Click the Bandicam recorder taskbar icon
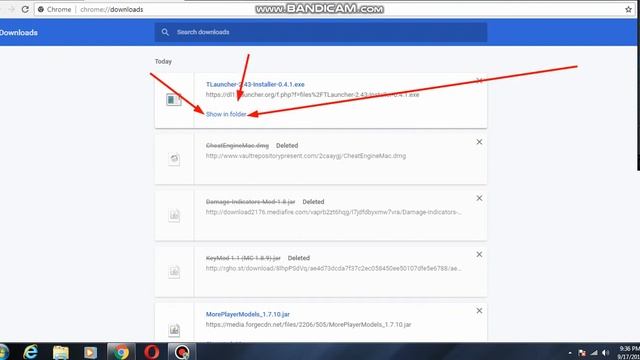The image size is (640, 360). point(182,352)
